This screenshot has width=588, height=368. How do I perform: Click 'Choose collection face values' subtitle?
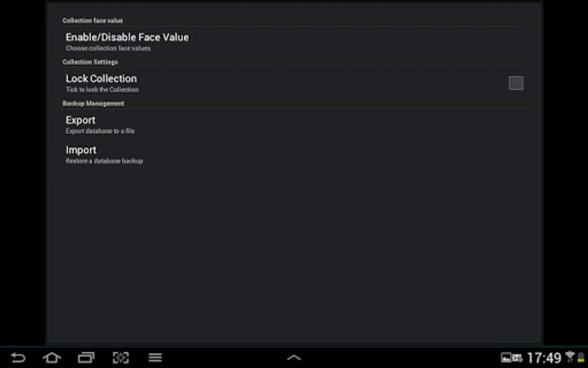tap(108, 48)
